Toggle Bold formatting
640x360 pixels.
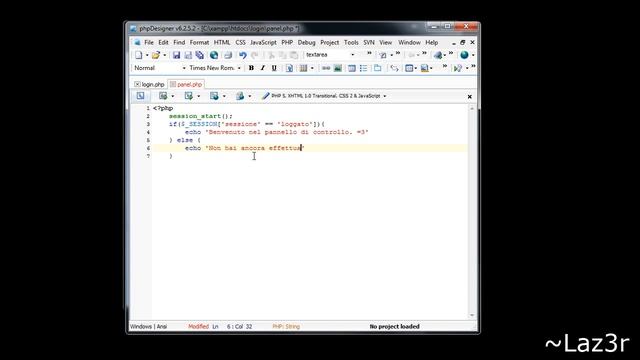coord(251,68)
